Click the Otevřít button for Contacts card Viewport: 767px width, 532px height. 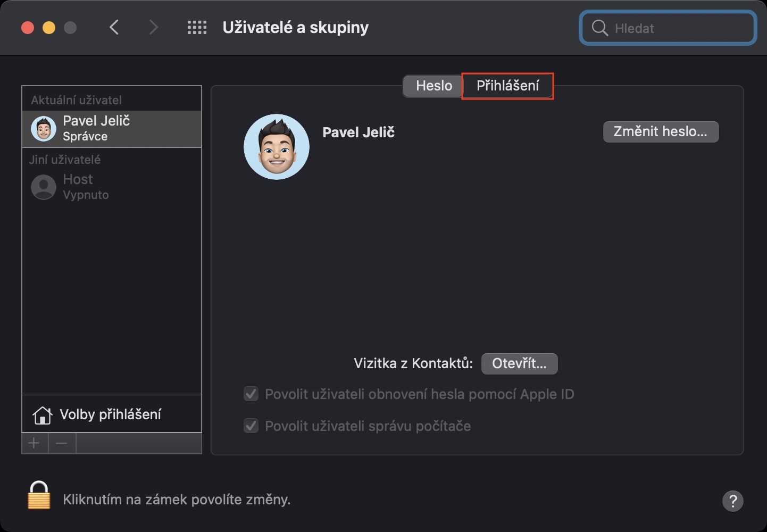click(519, 364)
